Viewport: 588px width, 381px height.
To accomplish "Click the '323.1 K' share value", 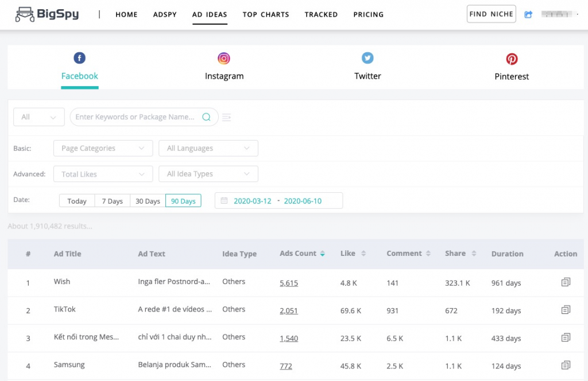I will [x=458, y=283].
